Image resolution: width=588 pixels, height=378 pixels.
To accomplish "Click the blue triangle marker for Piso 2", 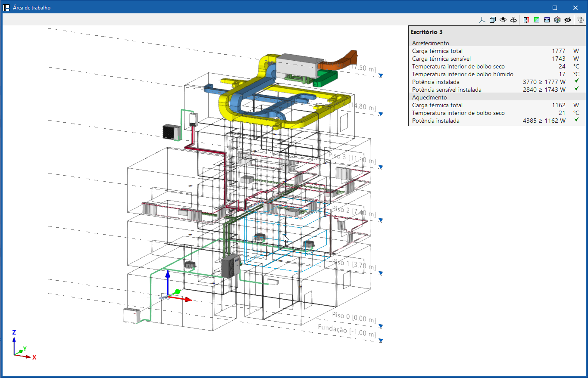I will pyautogui.click(x=381, y=220).
